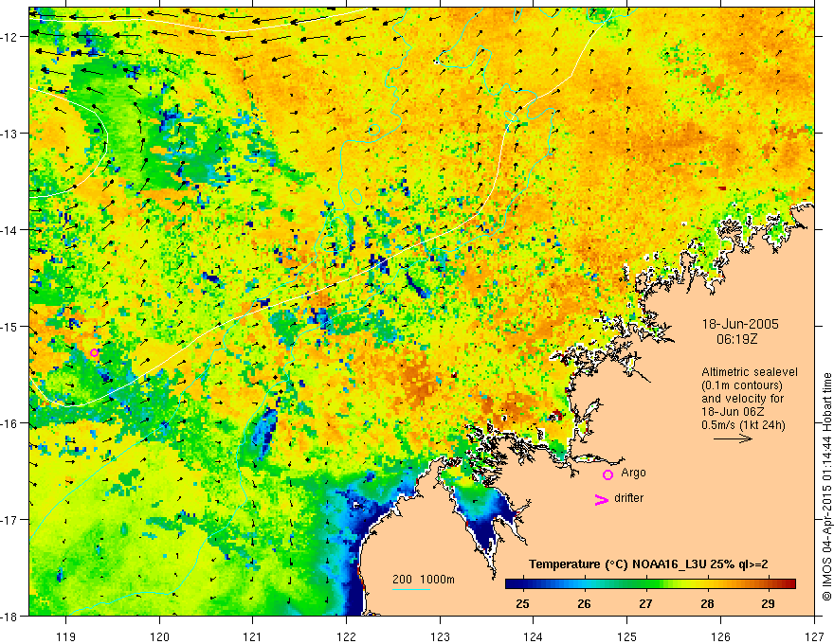The image size is (834, 644).
Task: Click the magenta Argo circle in the legend
Action: (607, 474)
